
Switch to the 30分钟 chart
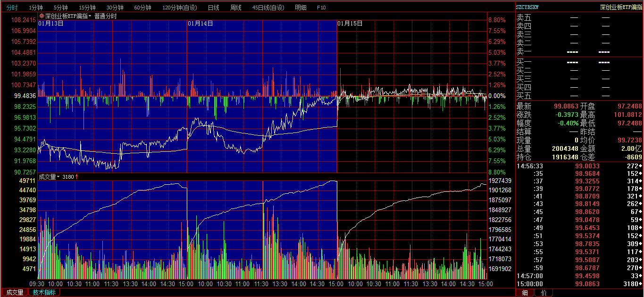point(115,8)
